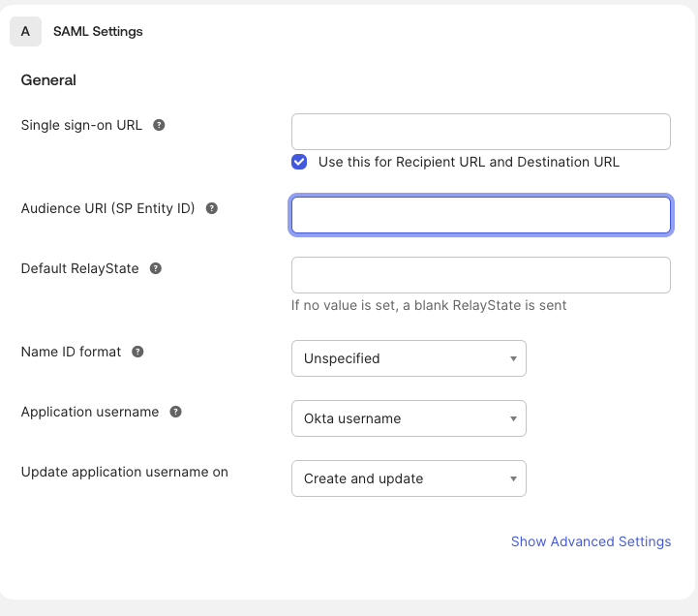Click the blank RelayState hint text
Viewport: 698px width, 616px height.
[429, 305]
